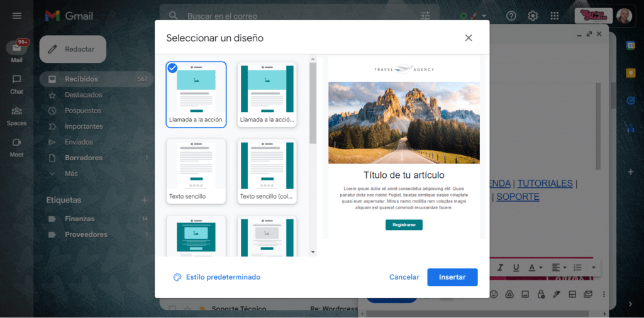Screen dimensions: 644x318
Task: Open the Help question mark icon
Action: click(x=511, y=16)
